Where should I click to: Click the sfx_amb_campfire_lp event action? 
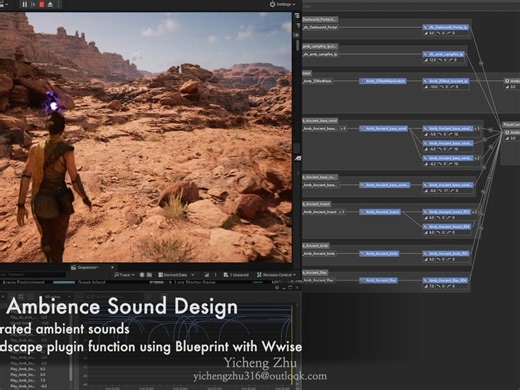click(320, 54)
